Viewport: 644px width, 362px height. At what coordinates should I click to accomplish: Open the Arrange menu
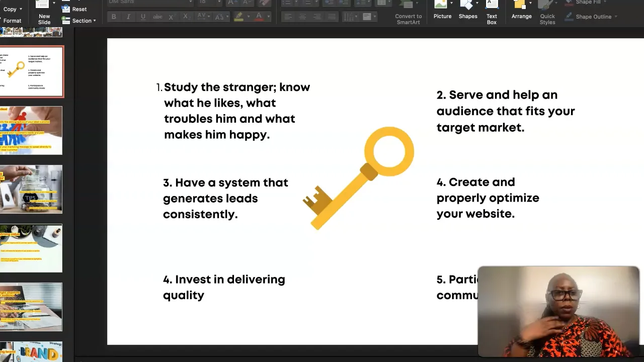[521, 11]
